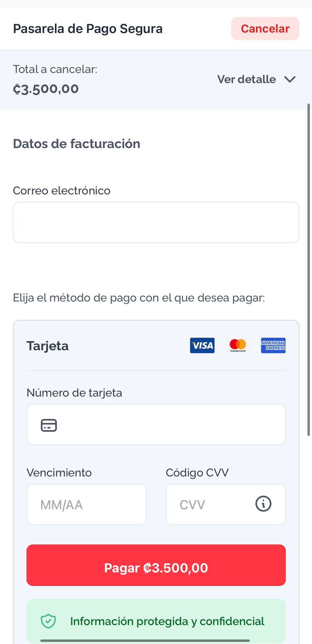Expand the Ver detalle chevron arrow
Screen dimensions: 312x644
(x=290, y=79)
